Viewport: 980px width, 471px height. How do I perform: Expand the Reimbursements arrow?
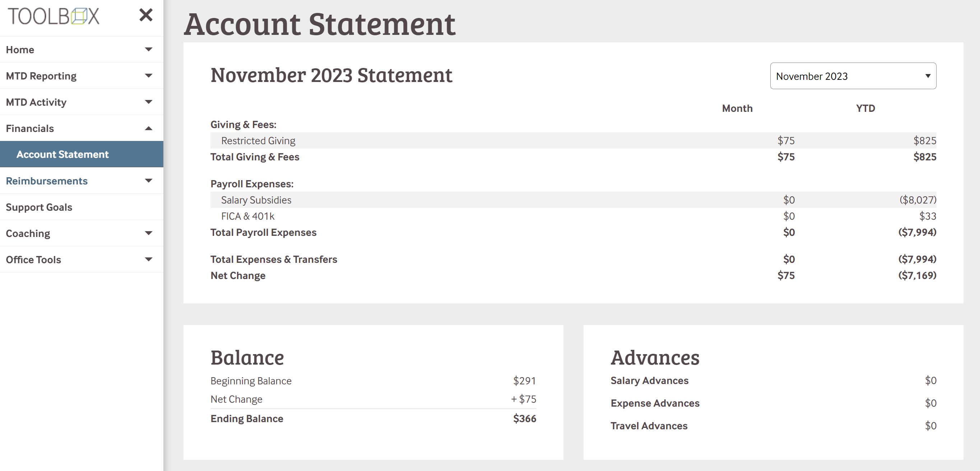pos(149,181)
